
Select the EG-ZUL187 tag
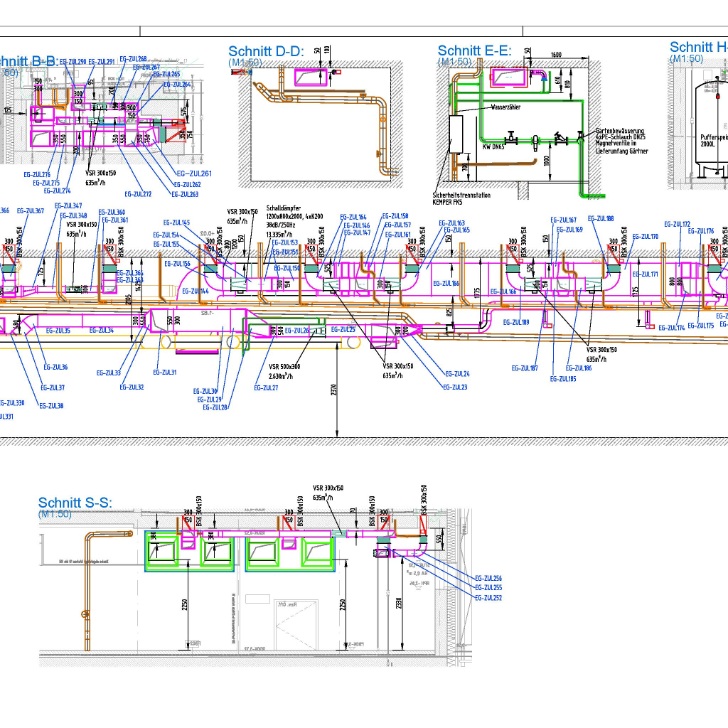click(x=524, y=368)
